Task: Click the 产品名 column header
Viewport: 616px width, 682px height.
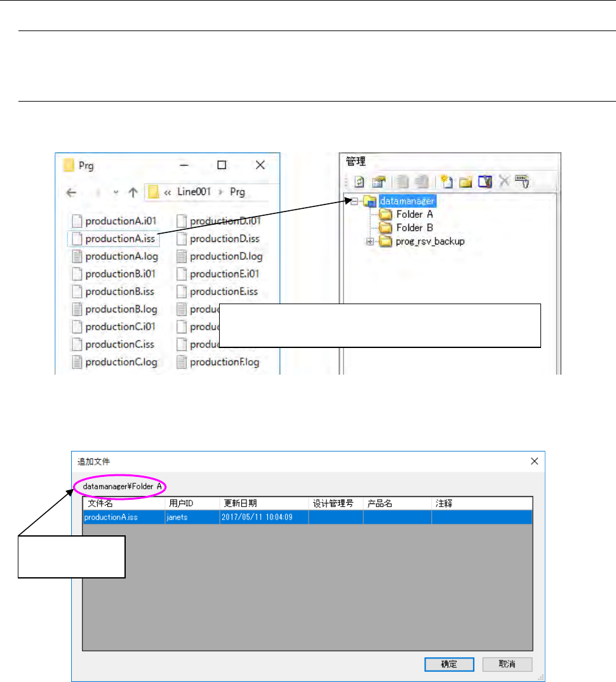Action: (x=398, y=503)
